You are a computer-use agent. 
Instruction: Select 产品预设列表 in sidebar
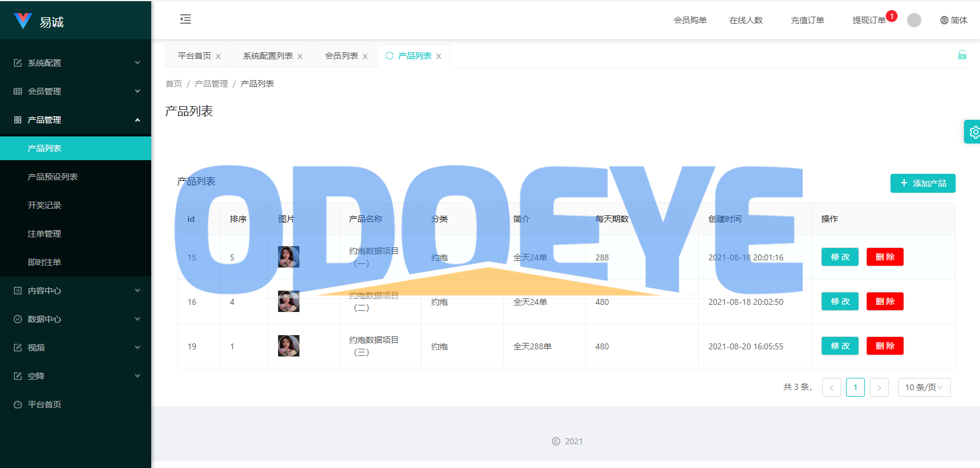click(x=75, y=177)
